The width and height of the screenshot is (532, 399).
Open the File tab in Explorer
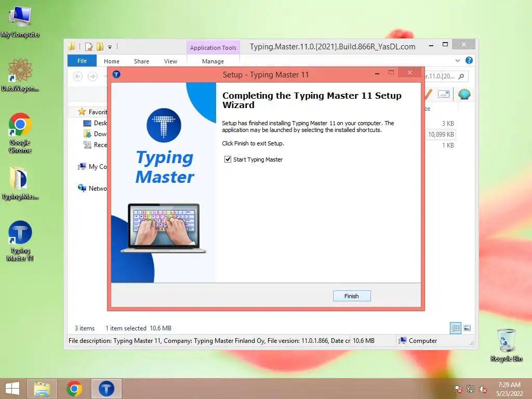pyautogui.click(x=82, y=61)
